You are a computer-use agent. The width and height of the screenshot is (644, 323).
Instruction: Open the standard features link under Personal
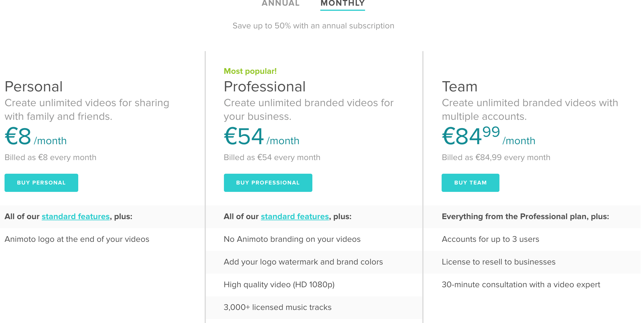click(75, 216)
